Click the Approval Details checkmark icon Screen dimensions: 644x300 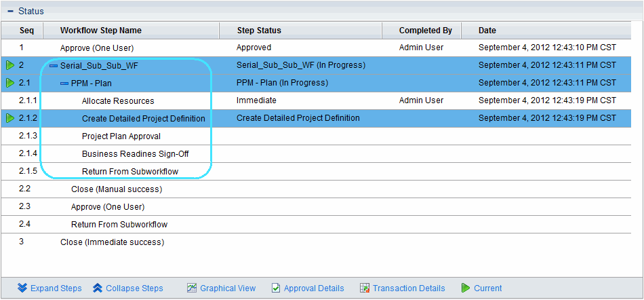click(276, 288)
